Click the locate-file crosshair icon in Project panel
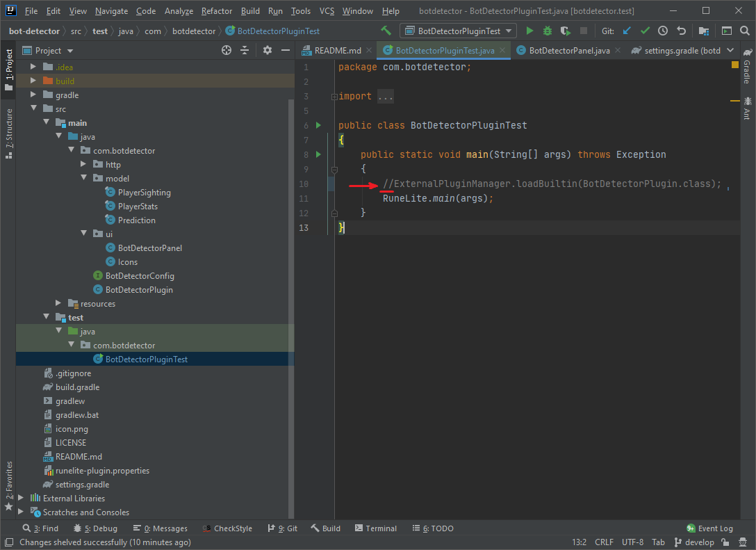 [226, 51]
